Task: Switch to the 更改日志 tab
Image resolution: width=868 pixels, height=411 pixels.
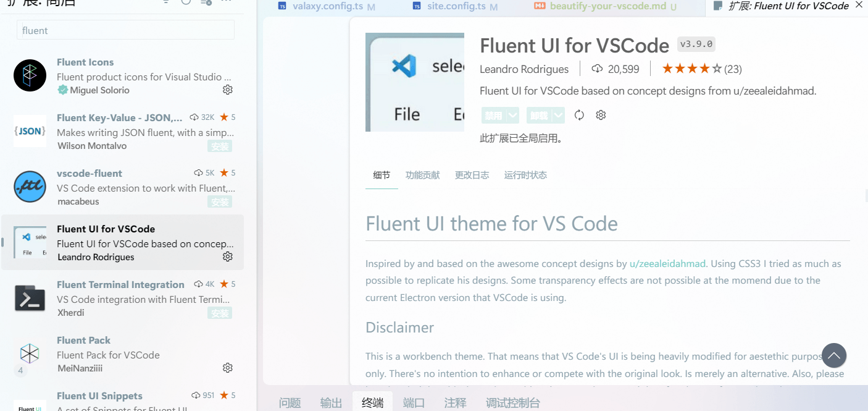Action: click(472, 175)
